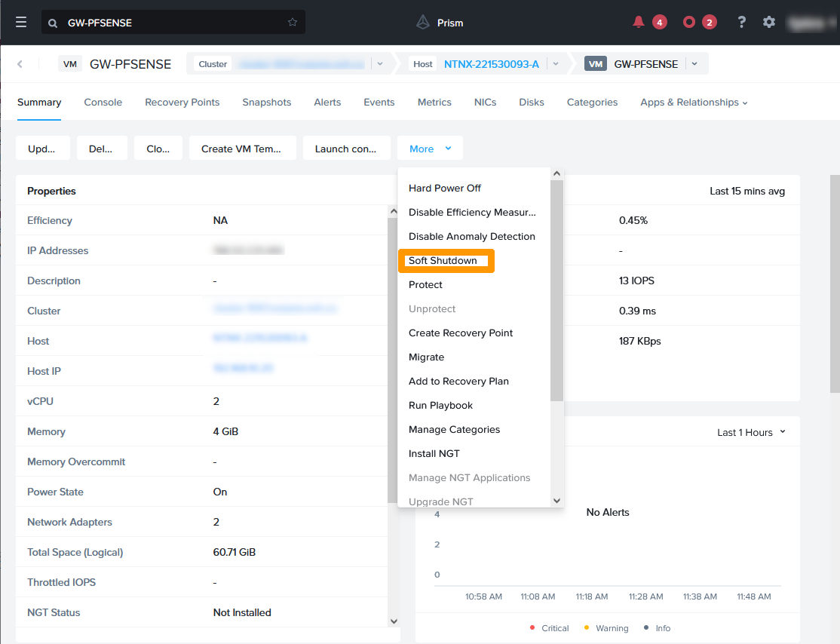Open the hamburger main menu

click(21, 23)
